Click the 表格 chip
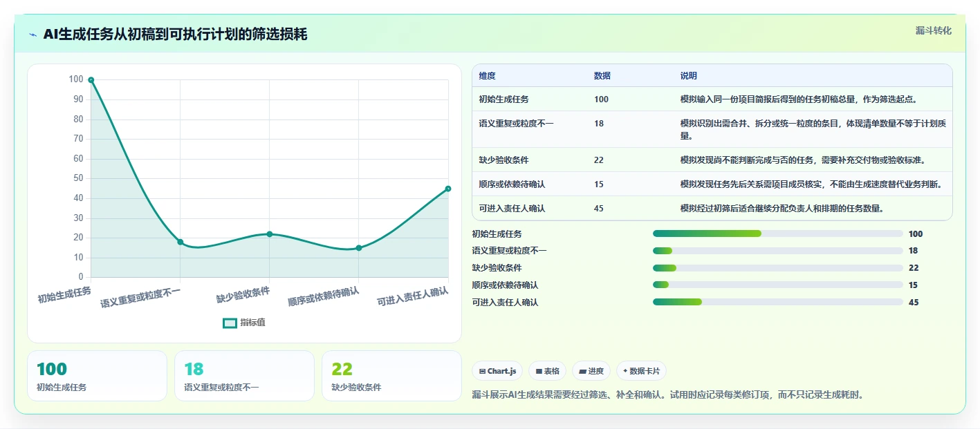This screenshot has height=429, width=980. point(547,371)
